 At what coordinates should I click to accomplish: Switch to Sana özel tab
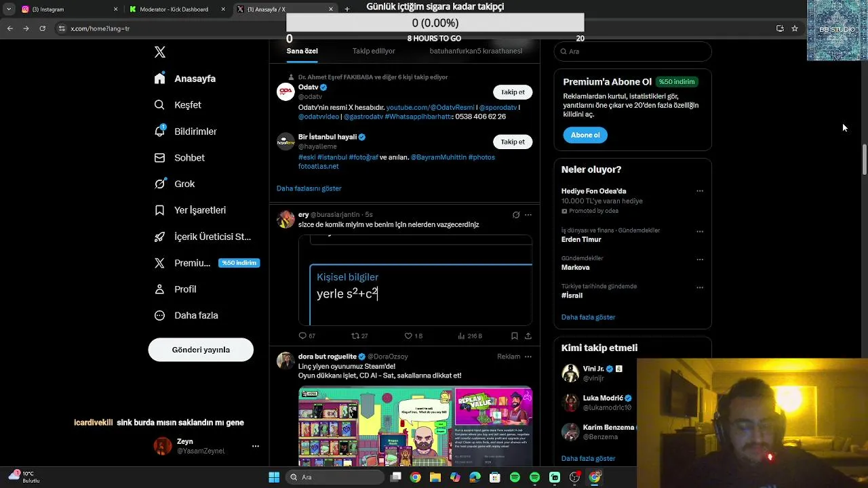tap(302, 51)
